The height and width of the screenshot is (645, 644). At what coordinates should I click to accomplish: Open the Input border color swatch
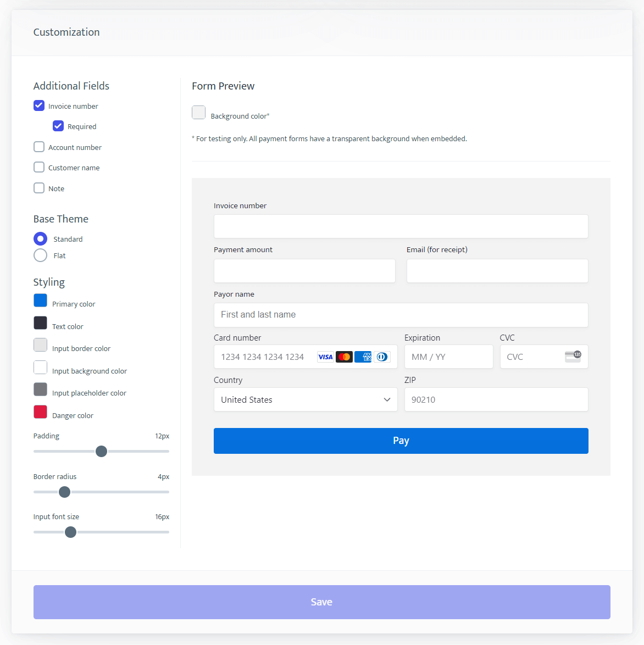click(x=40, y=345)
